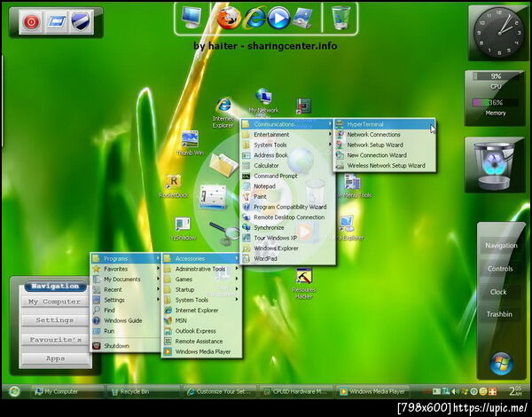532x417 pixels.
Task: Expand Settings submenu in start menu
Action: pyautogui.click(x=126, y=300)
